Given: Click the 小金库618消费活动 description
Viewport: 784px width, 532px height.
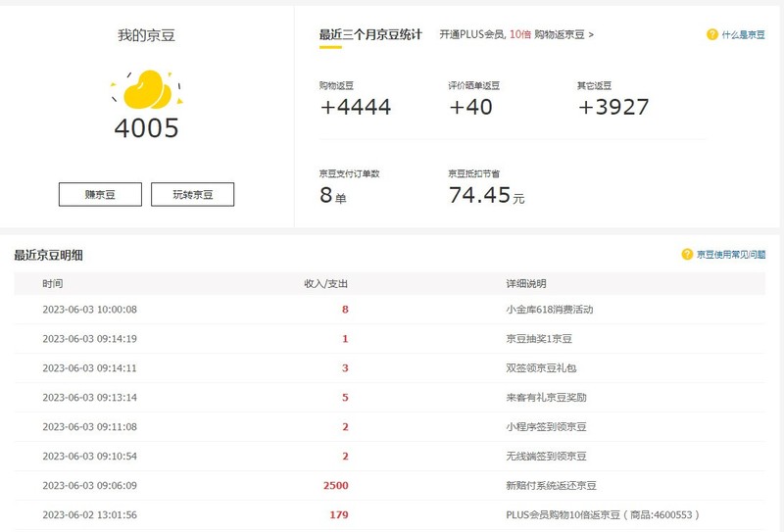Looking at the screenshot, I should [550, 310].
